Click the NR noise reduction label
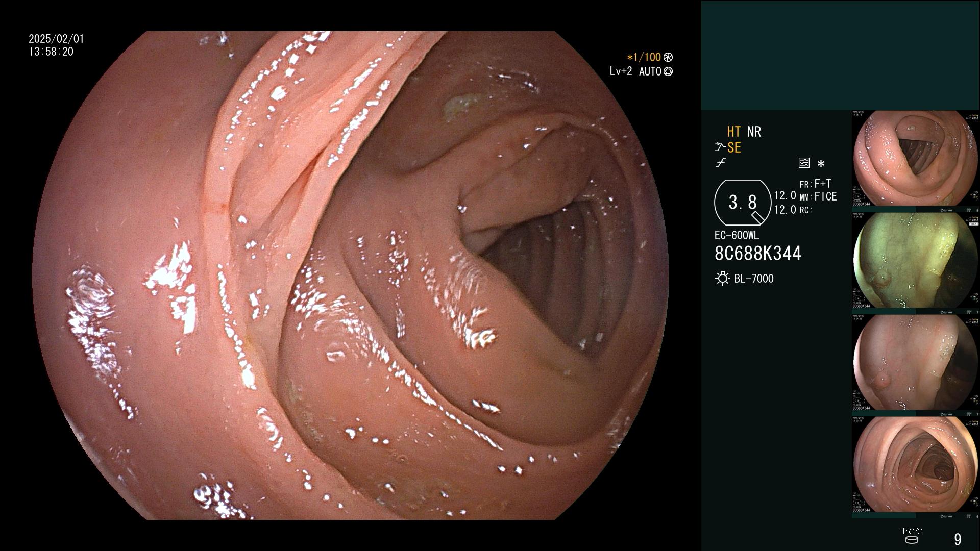 [x=754, y=132]
